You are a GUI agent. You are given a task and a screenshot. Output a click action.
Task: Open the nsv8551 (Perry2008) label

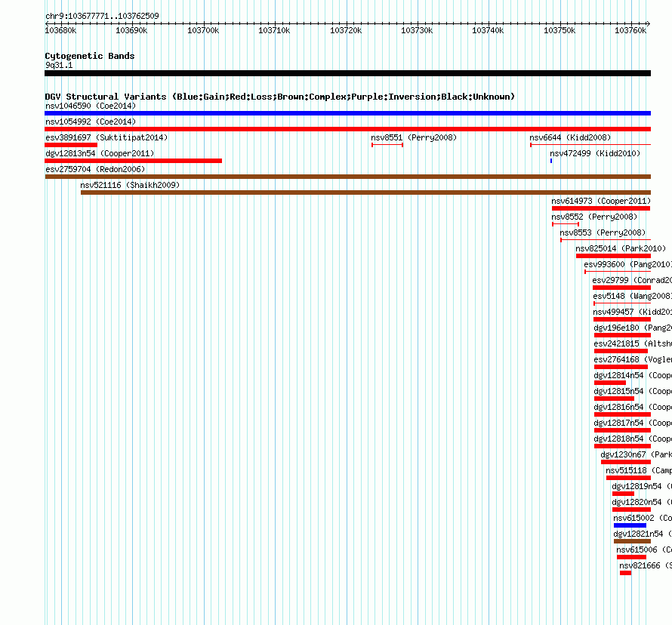(x=414, y=137)
